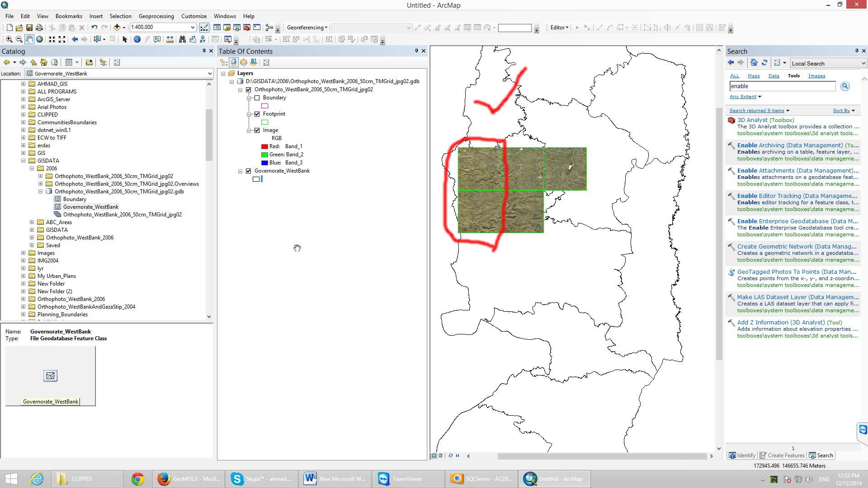
Task: Open the ModelBuilder window icon
Action: [x=269, y=28]
